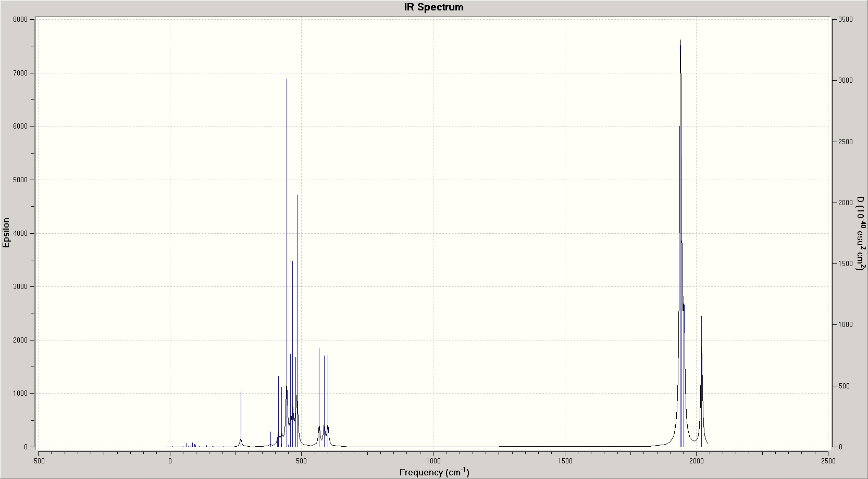Click the 2500 tick on frequency axis

click(828, 461)
